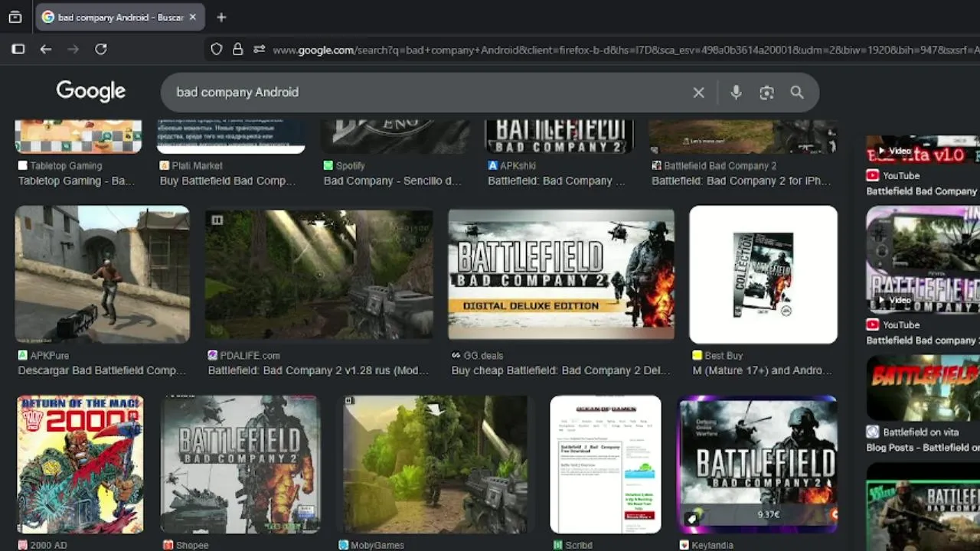Clear the search query text
The width and height of the screenshot is (980, 551).
point(698,93)
